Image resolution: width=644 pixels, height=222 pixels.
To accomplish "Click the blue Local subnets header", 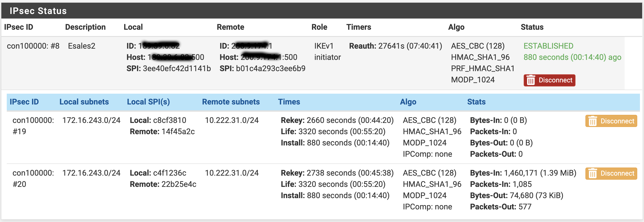I will pyautogui.click(x=84, y=102).
